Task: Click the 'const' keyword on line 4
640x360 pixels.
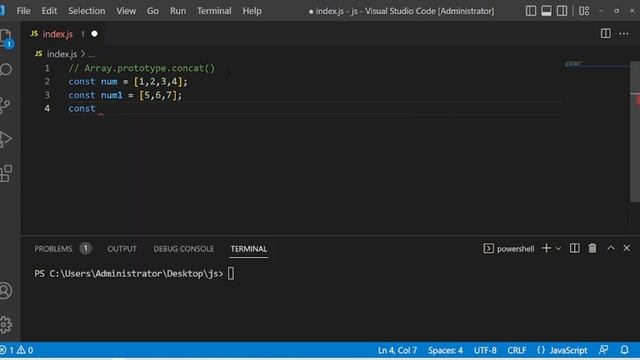Action: coord(82,109)
